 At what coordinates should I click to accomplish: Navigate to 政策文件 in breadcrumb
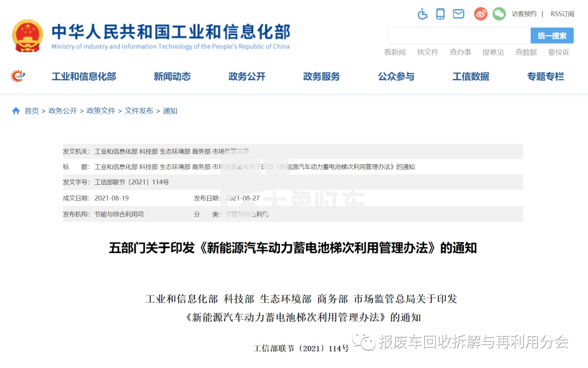[101, 111]
